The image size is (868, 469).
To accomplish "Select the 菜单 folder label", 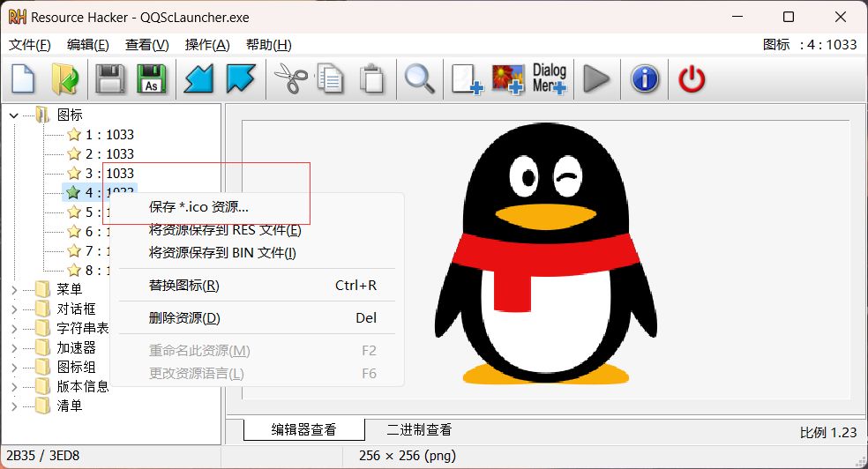I will pyautogui.click(x=69, y=289).
